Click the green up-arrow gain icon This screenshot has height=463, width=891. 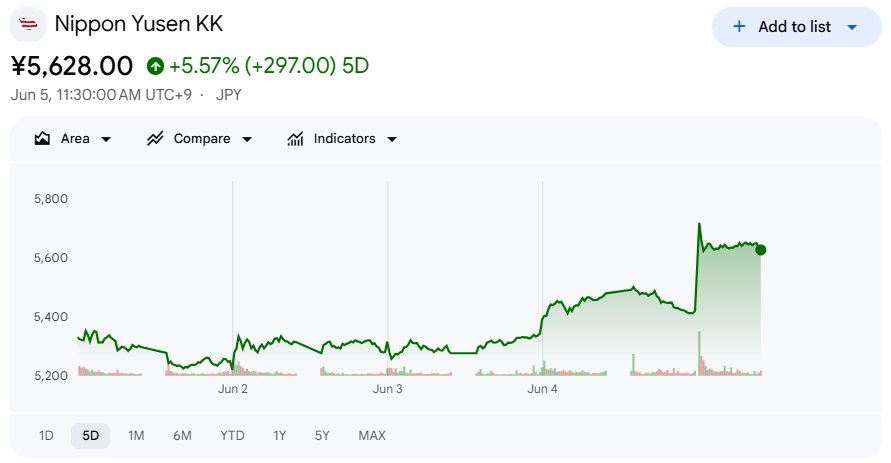pos(155,66)
